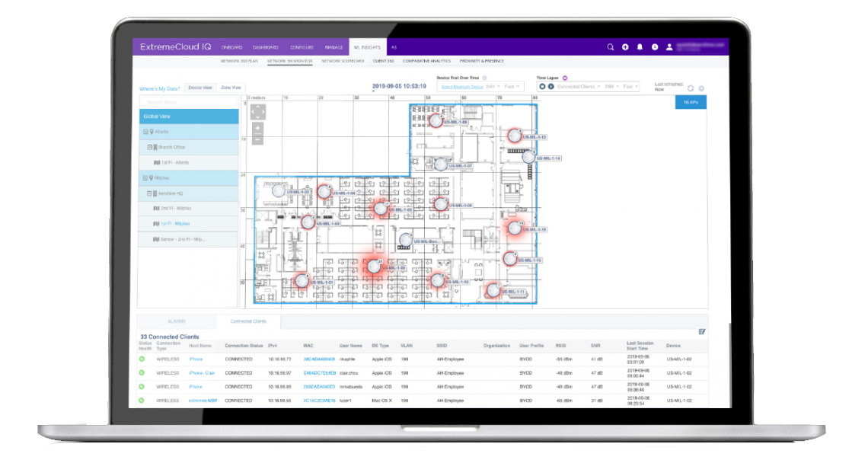
Task: Zoom in on the floor map
Action: point(257,129)
